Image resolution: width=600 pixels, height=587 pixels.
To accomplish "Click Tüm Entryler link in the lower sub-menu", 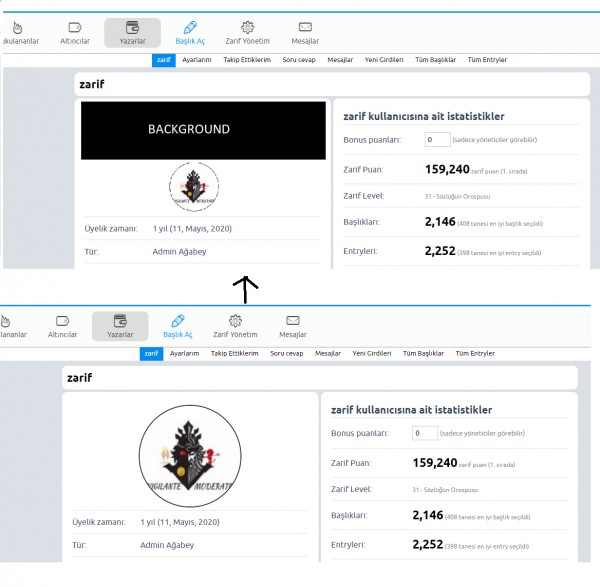I will point(475,353).
